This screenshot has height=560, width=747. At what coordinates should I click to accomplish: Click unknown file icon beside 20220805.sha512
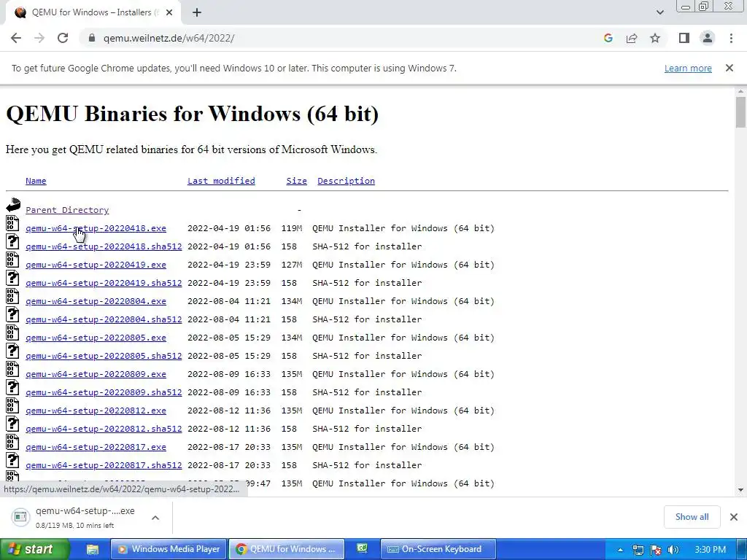12,351
